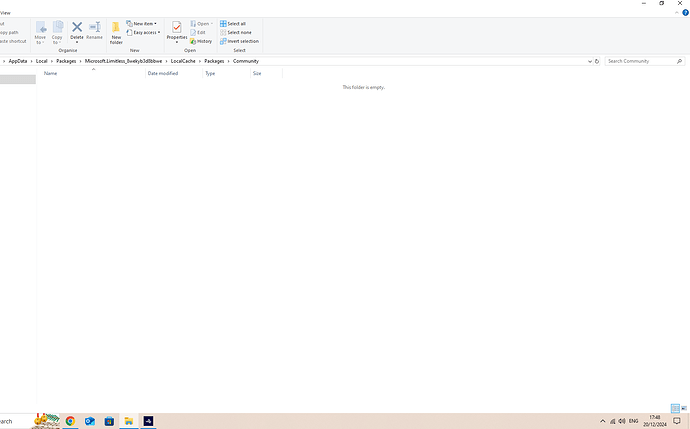This screenshot has height=429, width=690.
Task: Click Paste shortcut in ribbon
Action: click(13, 41)
